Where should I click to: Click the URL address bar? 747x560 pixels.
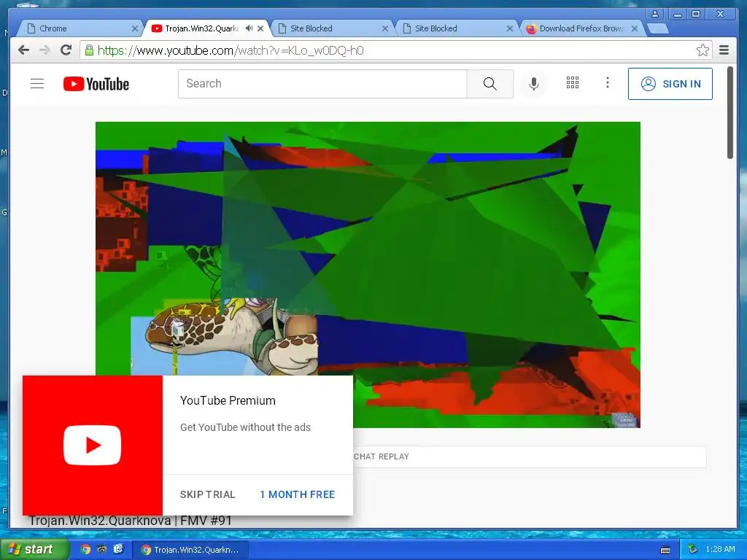pyautogui.click(x=395, y=50)
